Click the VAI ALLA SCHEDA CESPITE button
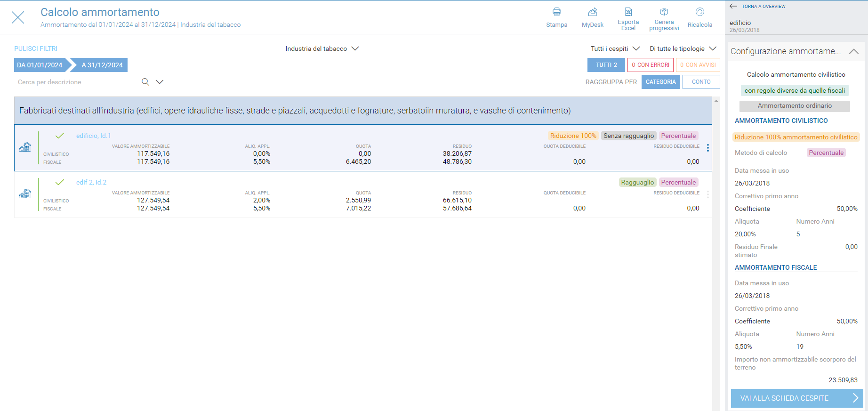Viewport: 868px width, 411px height. click(797, 398)
